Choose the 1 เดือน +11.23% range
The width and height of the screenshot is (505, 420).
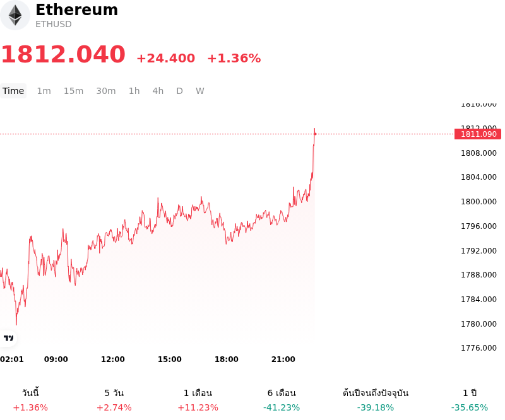198,400
